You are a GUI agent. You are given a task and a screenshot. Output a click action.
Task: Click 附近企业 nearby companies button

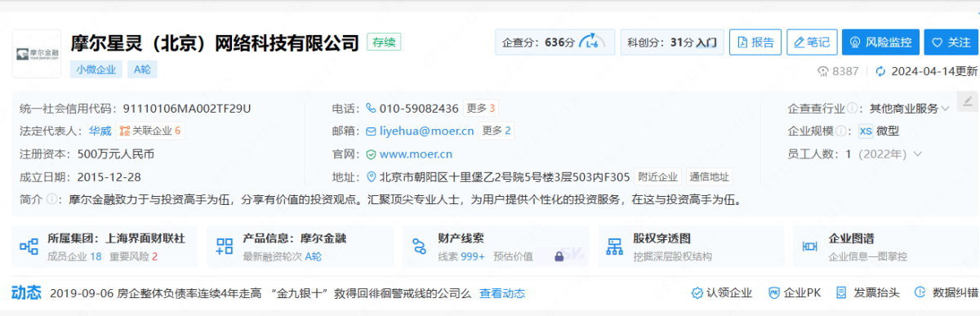[x=658, y=176]
